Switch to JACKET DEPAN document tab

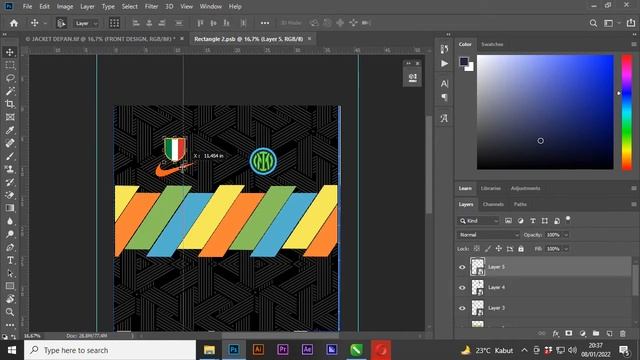pos(100,39)
